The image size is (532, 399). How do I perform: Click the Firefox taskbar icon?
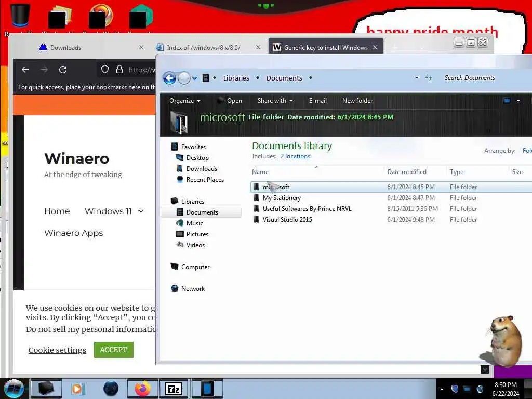[143, 389]
